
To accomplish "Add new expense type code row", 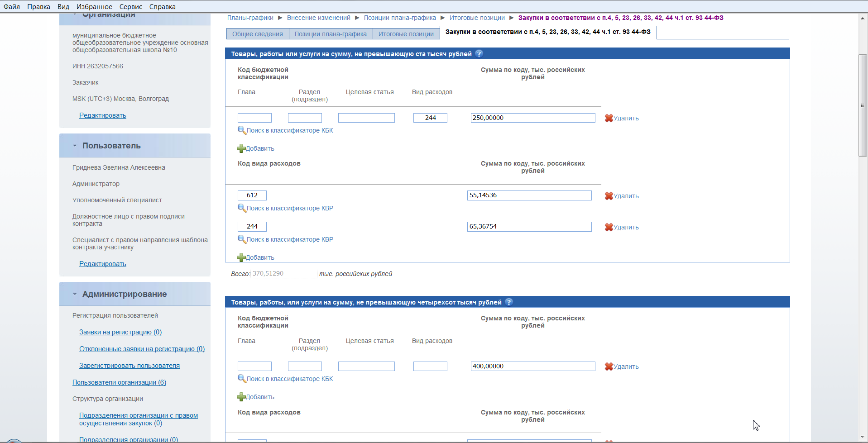I will pyautogui.click(x=256, y=257).
